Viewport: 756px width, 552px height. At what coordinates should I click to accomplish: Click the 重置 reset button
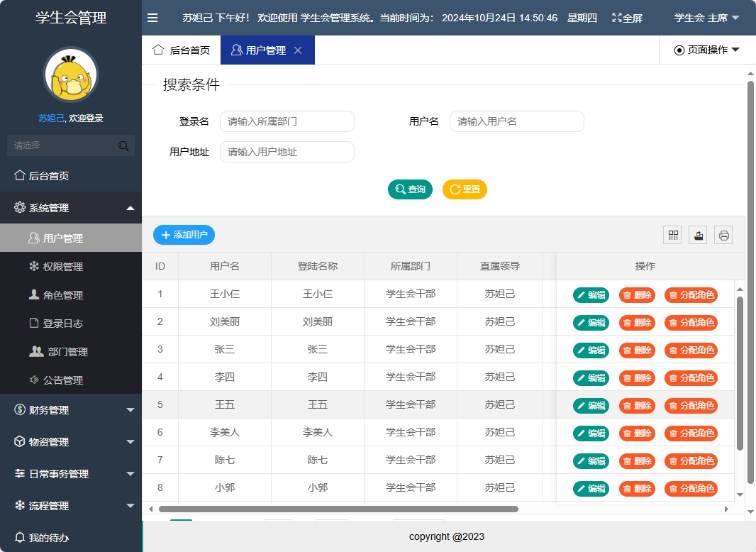(x=464, y=189)
